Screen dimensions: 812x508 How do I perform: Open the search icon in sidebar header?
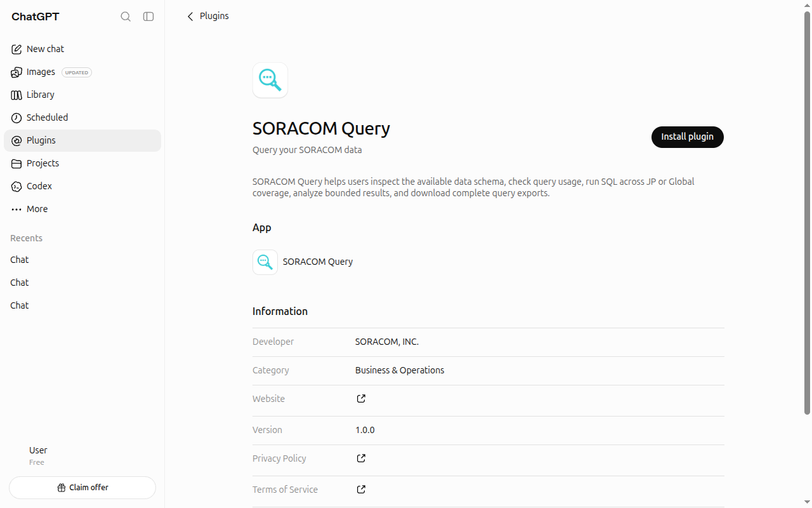pos(126,17)
